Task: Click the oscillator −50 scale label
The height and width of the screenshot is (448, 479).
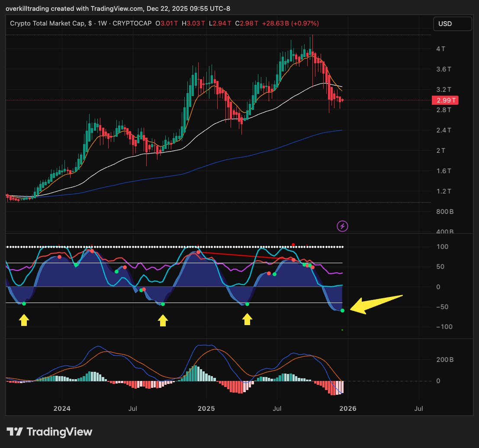Action: click(x=442, y=307)
